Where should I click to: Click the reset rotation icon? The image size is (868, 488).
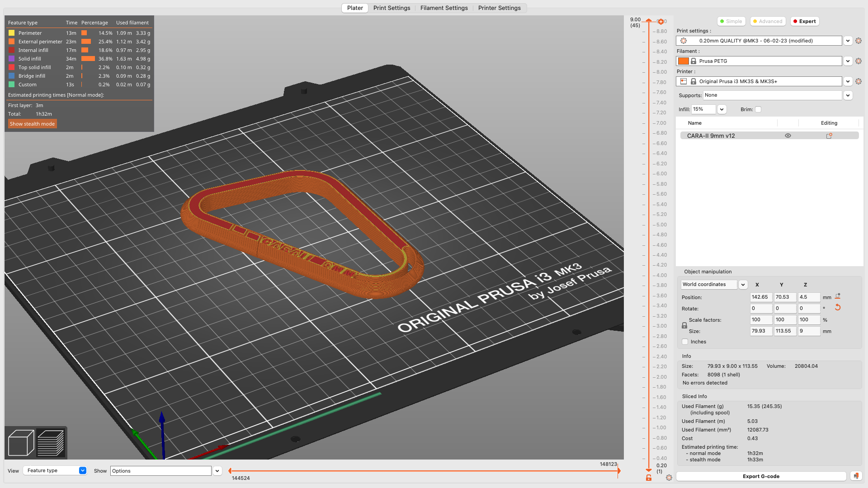click(838, 307)
